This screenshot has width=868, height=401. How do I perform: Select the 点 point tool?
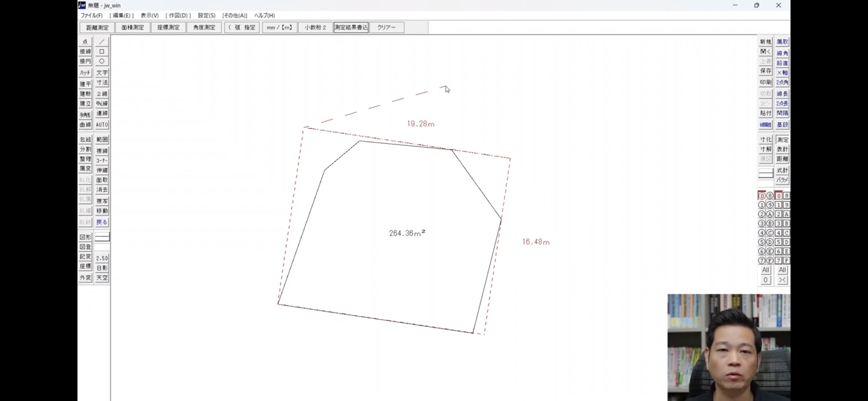click(85, 42)
